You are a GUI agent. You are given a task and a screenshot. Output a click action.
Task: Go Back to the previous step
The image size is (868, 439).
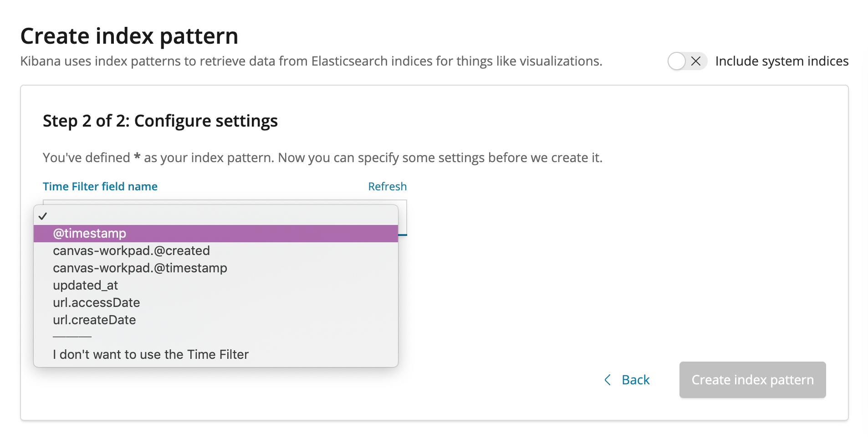coord(635,380)
